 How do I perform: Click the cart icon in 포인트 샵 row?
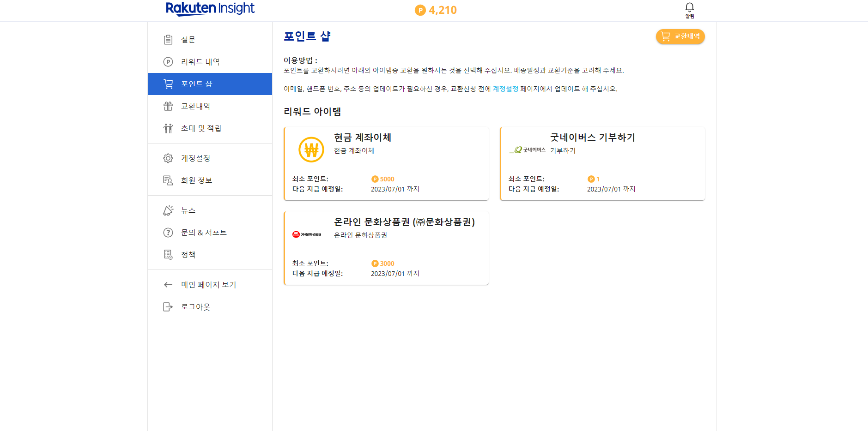click(x=168, y=84)
